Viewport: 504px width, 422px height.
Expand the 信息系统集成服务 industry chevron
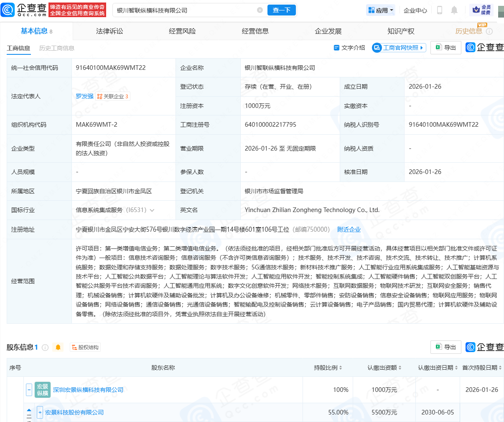(x=152, y=210)
